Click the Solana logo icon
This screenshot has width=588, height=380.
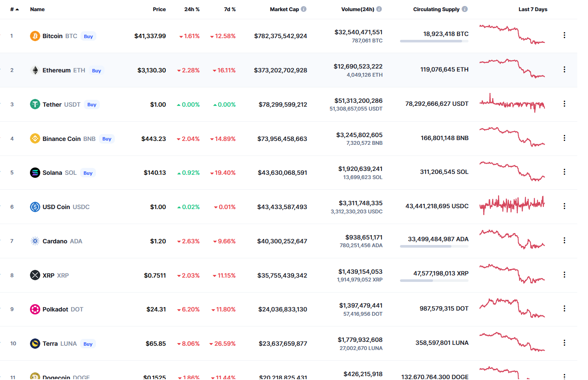(35, 173)
